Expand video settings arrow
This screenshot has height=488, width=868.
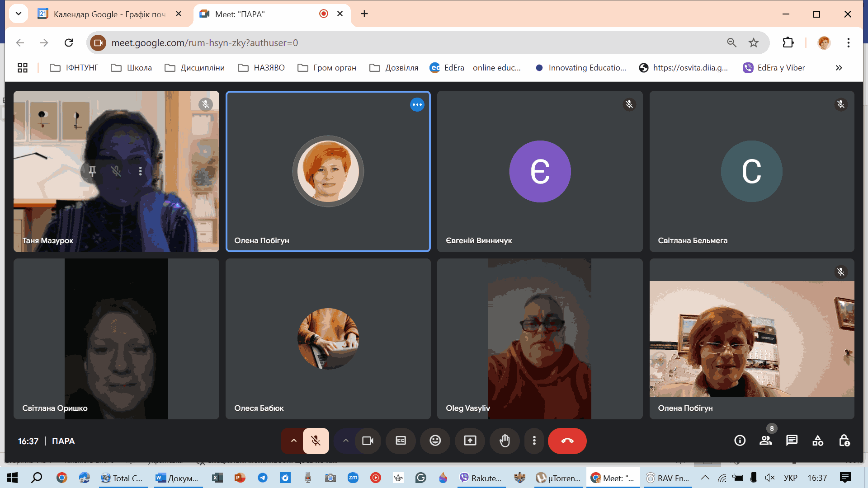click(x=345, y=441)
